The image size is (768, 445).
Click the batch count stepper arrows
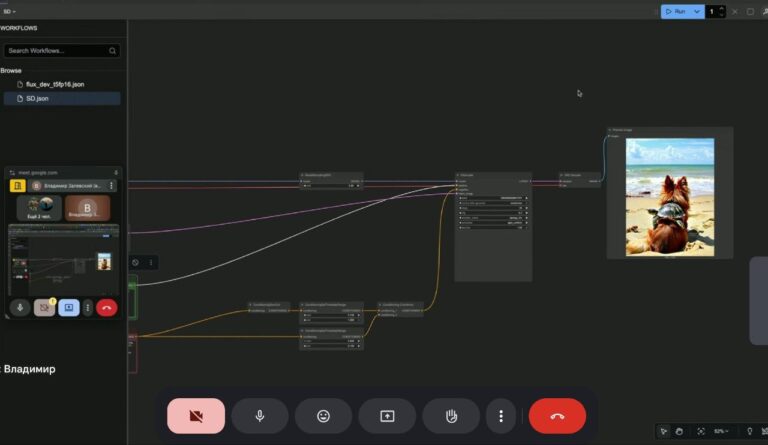[x=725, y=11]
